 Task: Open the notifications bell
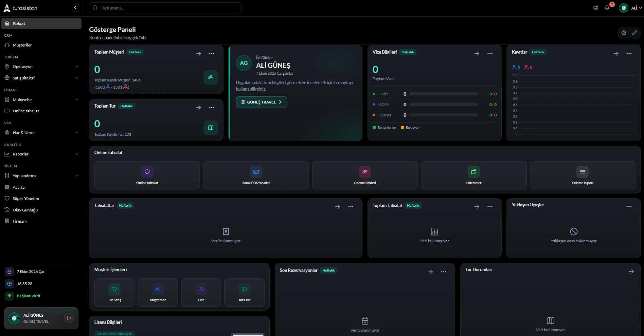[607, 8]
